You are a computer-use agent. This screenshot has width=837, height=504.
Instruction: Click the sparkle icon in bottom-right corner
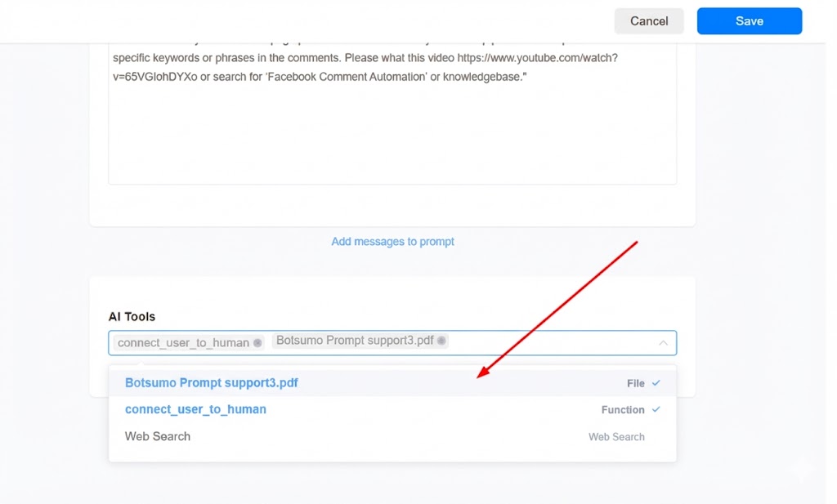[802, 470]
